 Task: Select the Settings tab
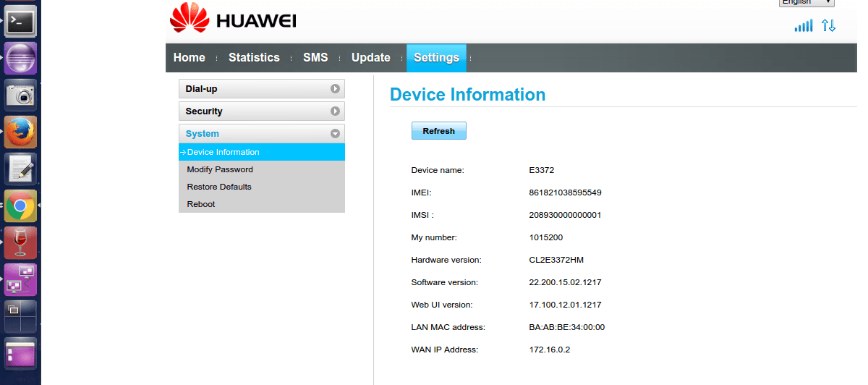coord(436,58)
